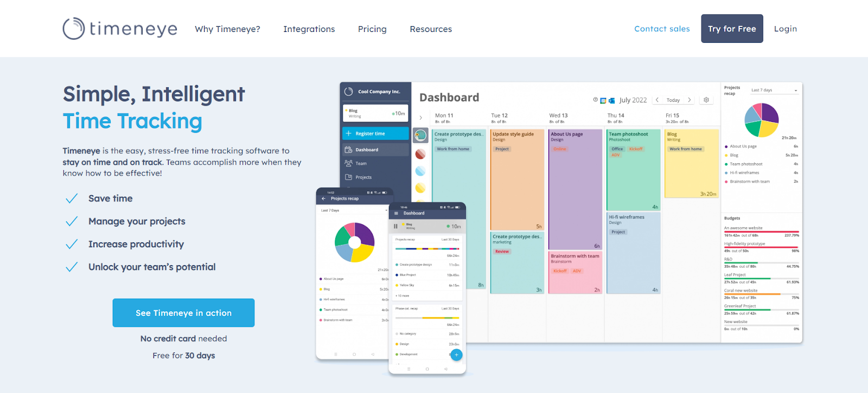Select Dashboard in the app sidebar
Screen dimensions: 868x393
click(375, 150)
